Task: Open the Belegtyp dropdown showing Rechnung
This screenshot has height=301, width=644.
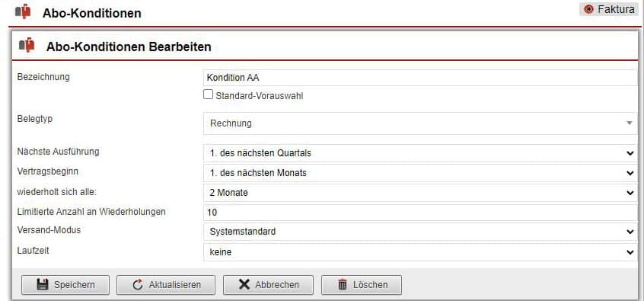Action: point(419,123)
